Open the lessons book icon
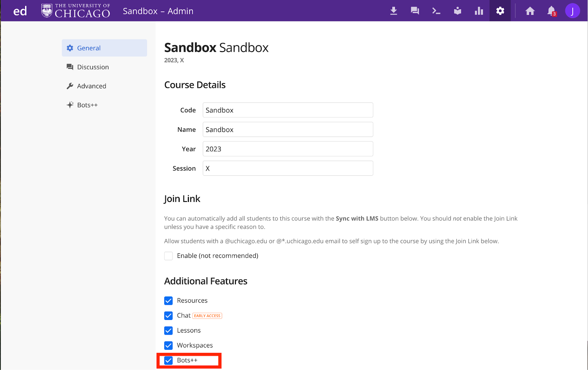Screen dimensions: 588x370 pos(458,11)
